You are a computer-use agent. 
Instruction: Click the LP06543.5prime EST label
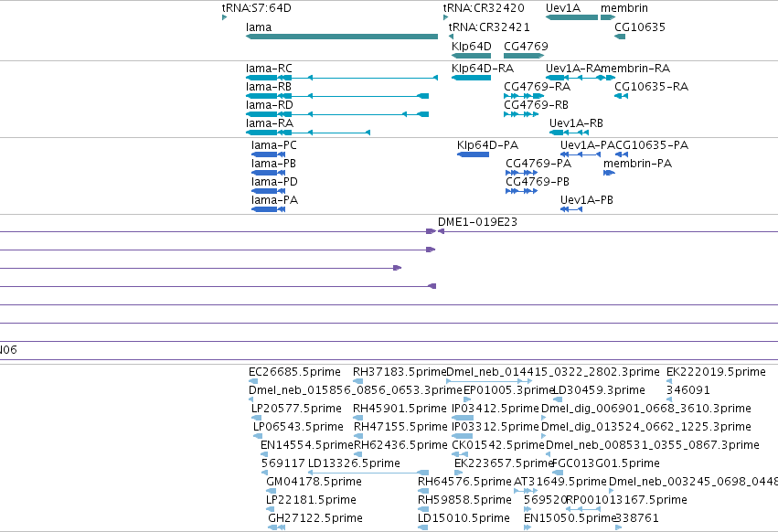(x=298, y=427)
